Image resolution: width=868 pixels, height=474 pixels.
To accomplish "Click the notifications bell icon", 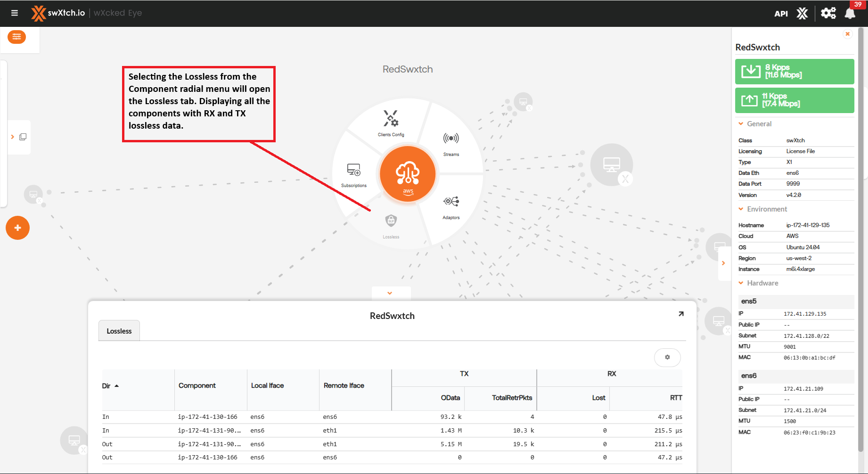I will [x=850, y=13].
